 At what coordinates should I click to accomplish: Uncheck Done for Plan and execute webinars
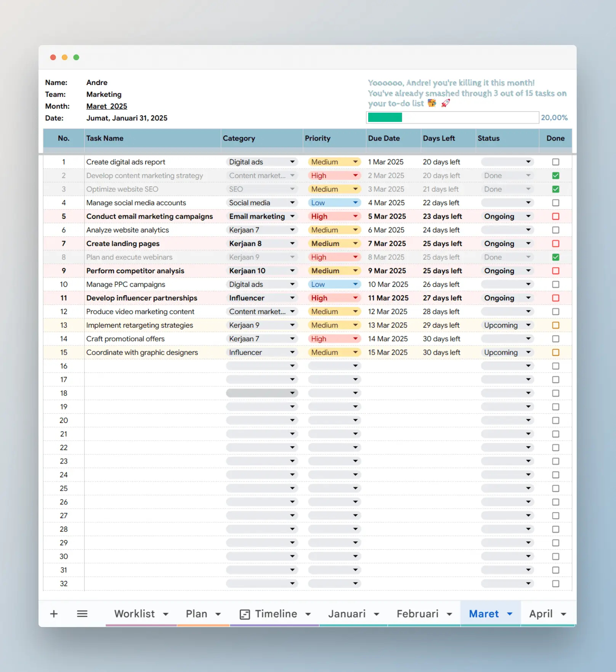(x=556, y=257)
